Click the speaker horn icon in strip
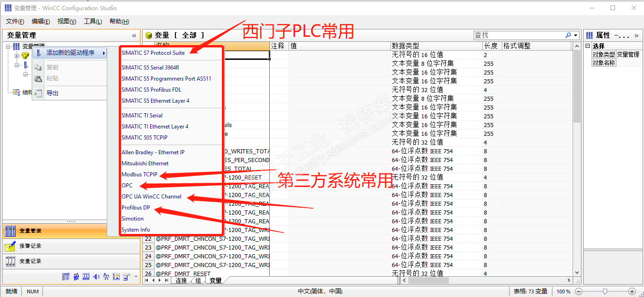The height and width of the screenshot is (297, 644). point(96,277)
